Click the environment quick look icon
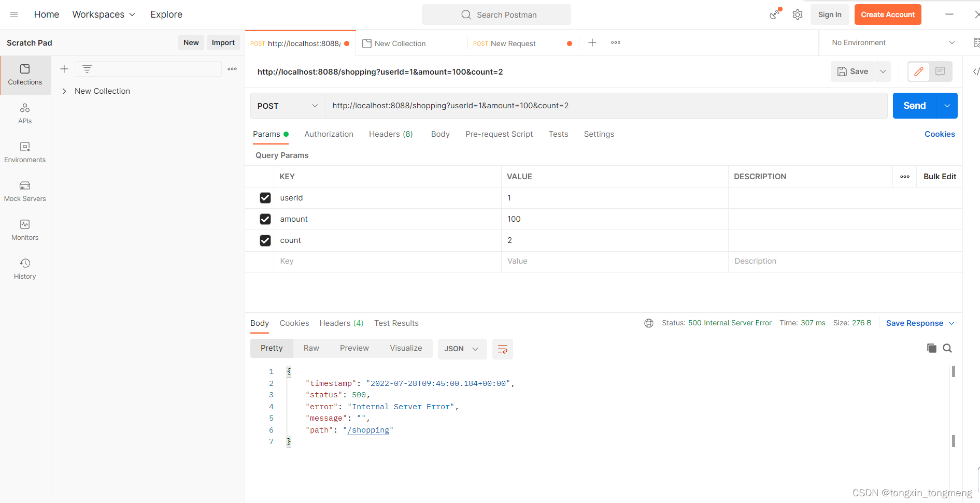980x503 pixels. [x=976, y=43]
